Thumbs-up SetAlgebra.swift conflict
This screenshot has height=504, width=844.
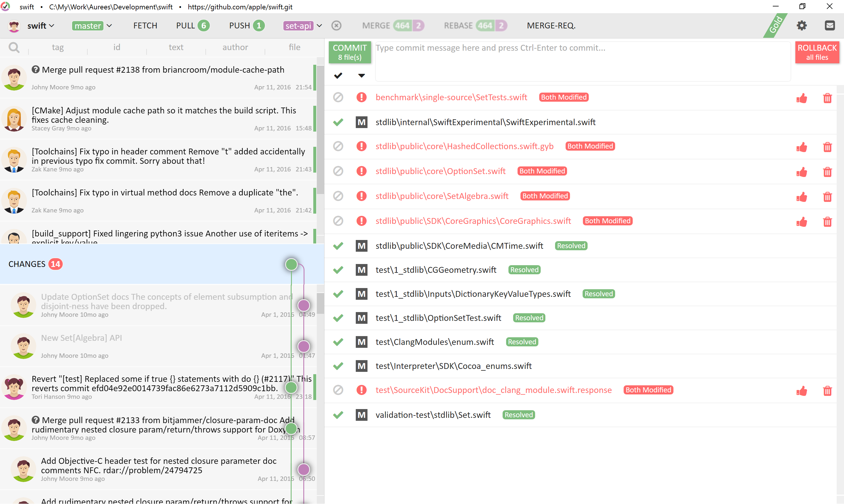coord(802,196)
